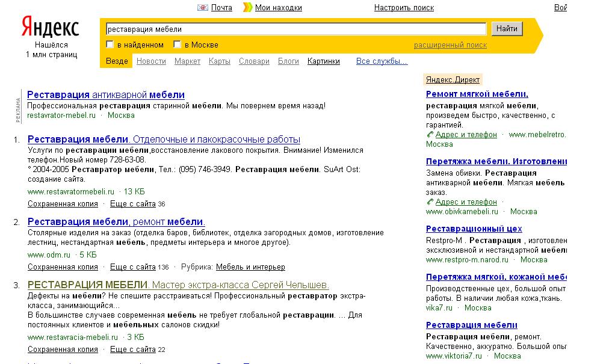Tick the "в Москве" checkbox
Viewport: 615px width, 364px height.
pos(178,45)
